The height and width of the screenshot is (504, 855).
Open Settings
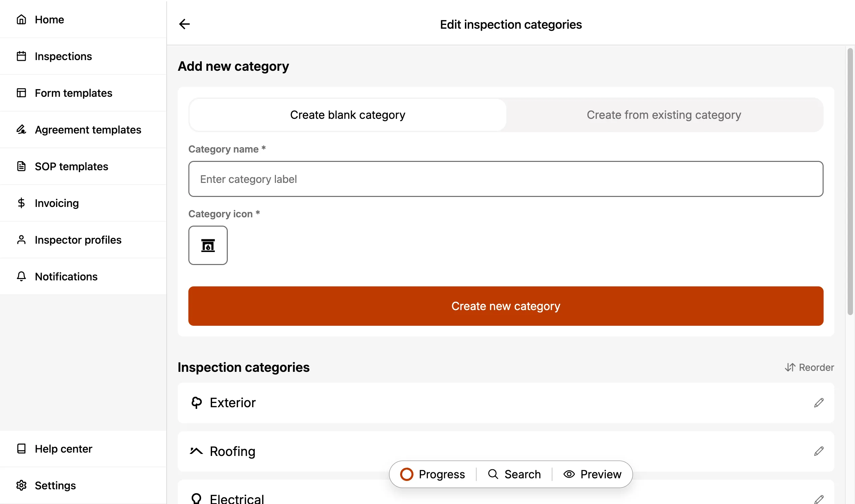click(83, 485)
